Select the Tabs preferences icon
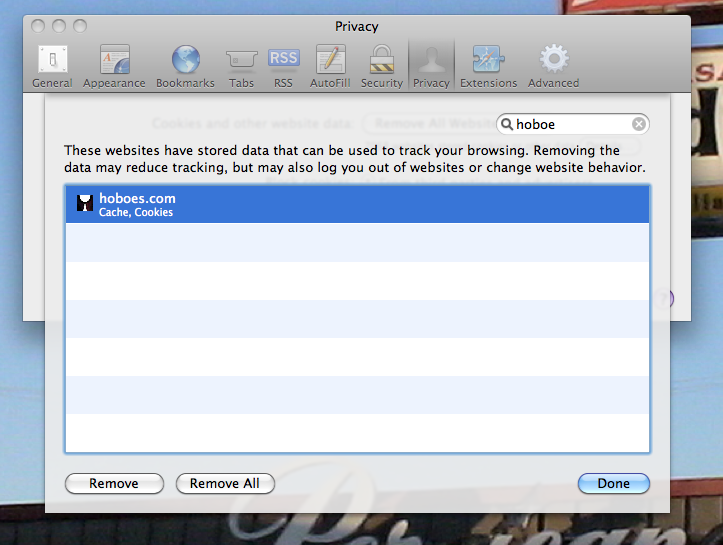The height and width of the screenshot is (545, 723). pyautogui.click(x=241, y=65)
